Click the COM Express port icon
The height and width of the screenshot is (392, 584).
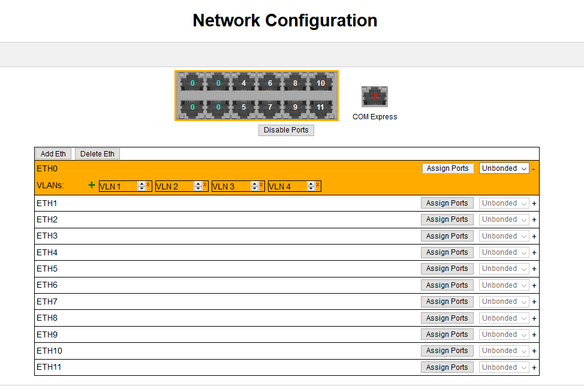pos(375,97)
